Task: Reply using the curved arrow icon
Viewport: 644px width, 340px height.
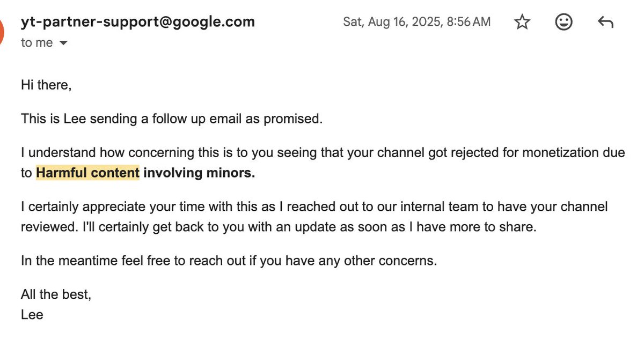Action: (605, 23)
